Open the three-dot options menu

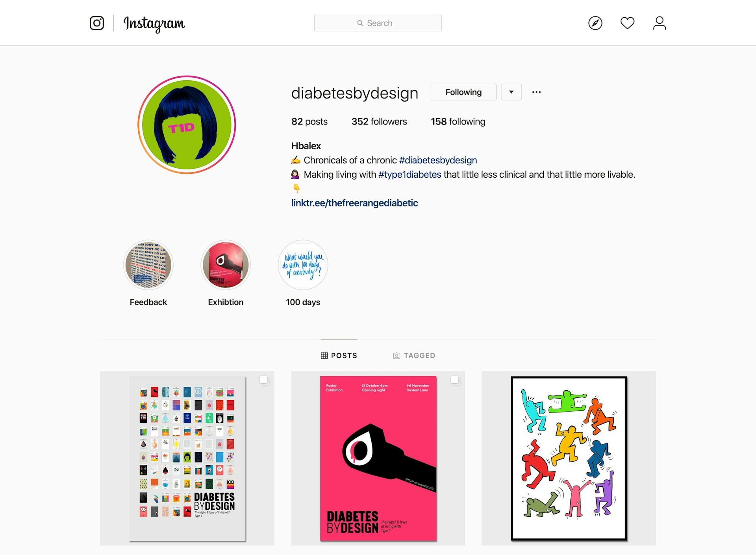(x=536, y=92)
